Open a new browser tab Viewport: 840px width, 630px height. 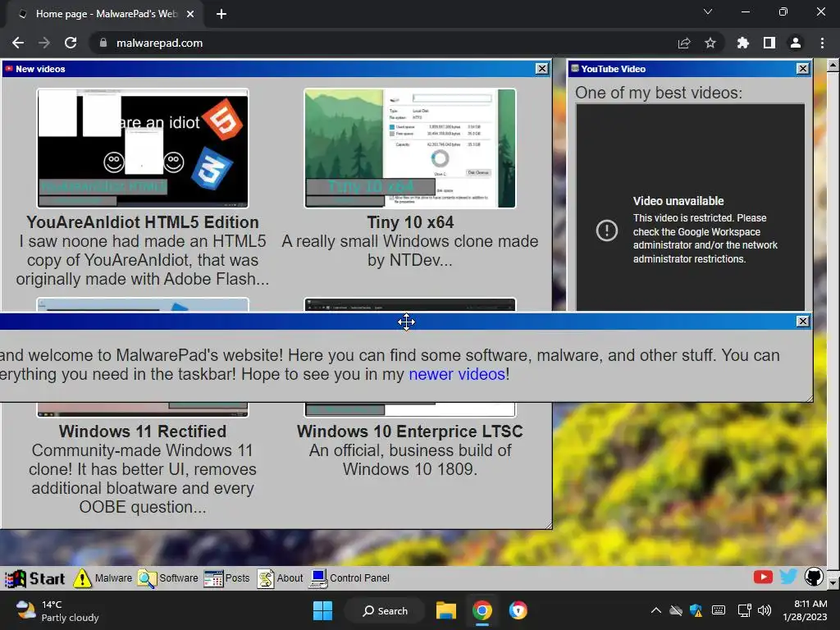coord(221,14)
